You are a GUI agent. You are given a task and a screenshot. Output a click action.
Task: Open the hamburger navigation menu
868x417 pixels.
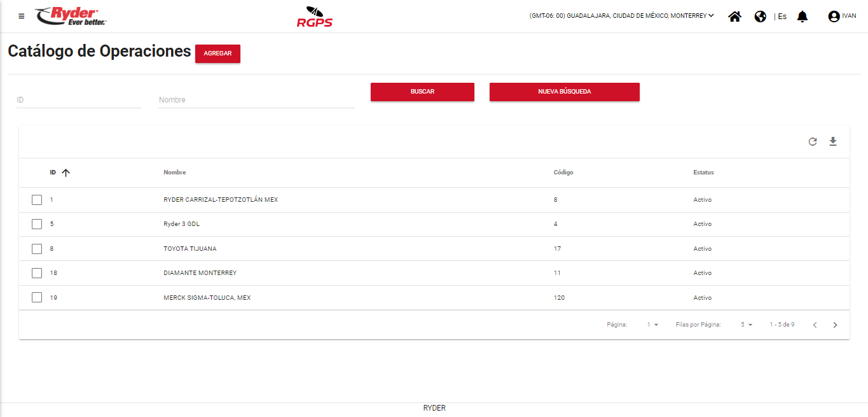[22, 16]
